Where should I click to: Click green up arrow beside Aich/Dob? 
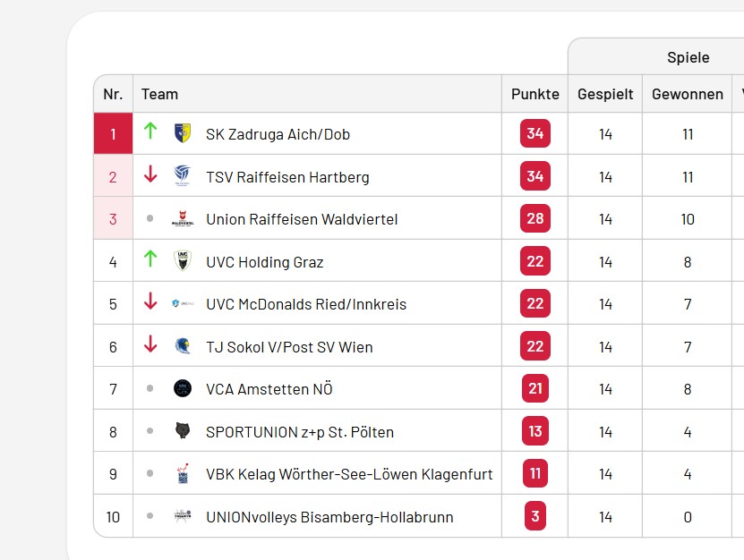(150, 132)
